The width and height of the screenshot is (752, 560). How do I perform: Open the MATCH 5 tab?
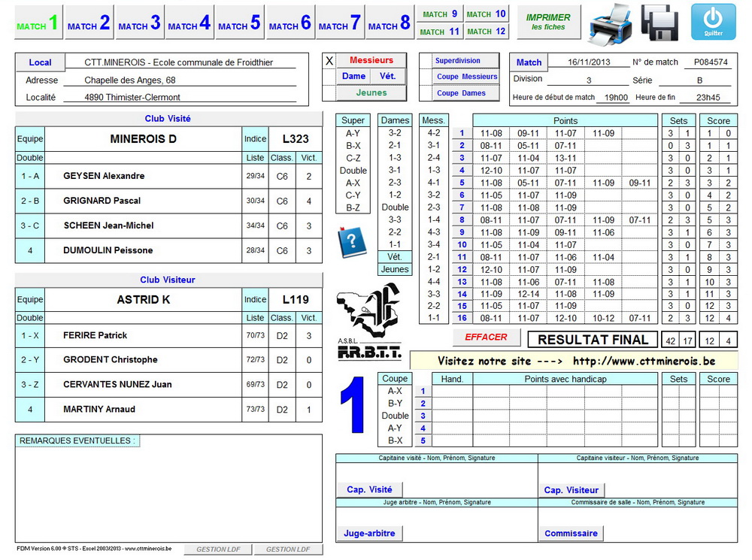[x=239, y=23]
